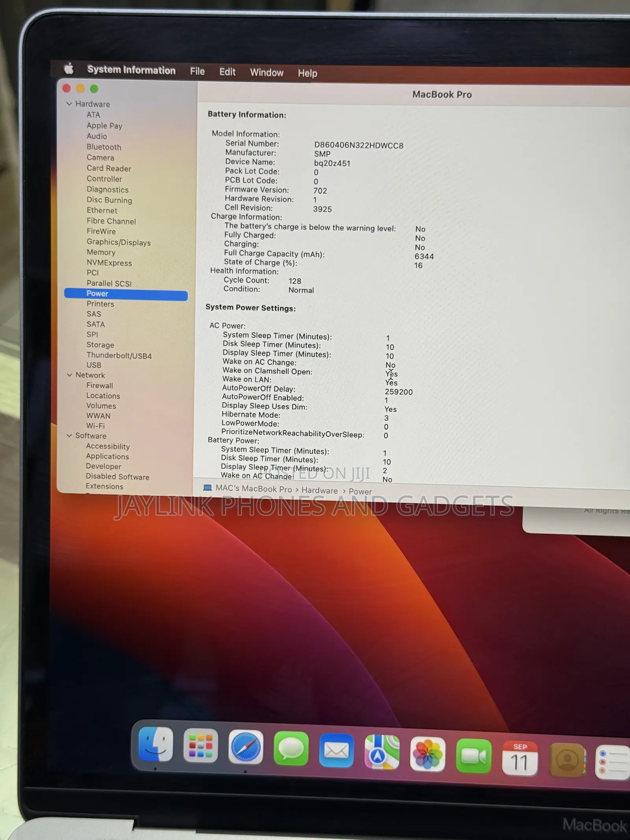Select Fibre Channel in the sidebar
Viewport: 630px width, 840px height.
pos(111,221)
